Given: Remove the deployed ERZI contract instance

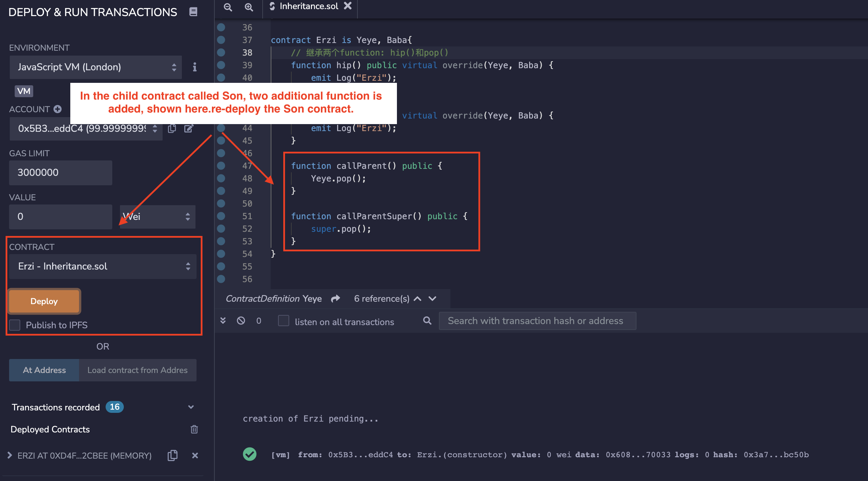Looking at the screenshot, I should point(195,455).
